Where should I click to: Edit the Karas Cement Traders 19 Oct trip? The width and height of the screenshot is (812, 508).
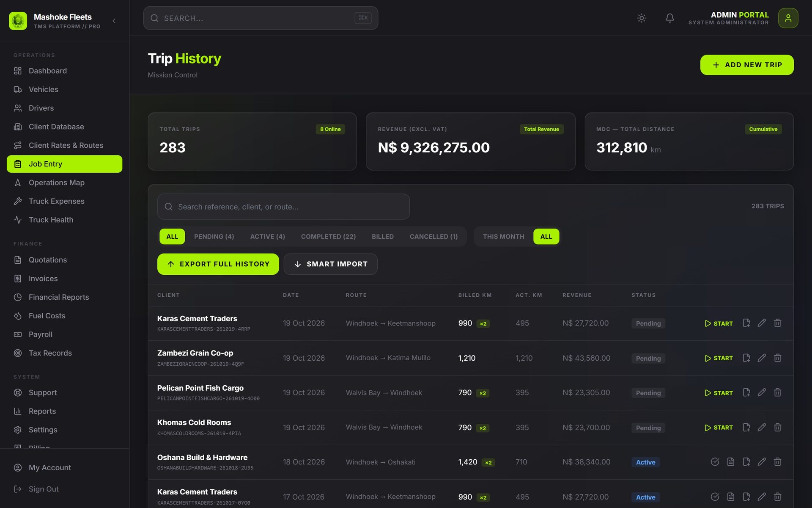762,323
